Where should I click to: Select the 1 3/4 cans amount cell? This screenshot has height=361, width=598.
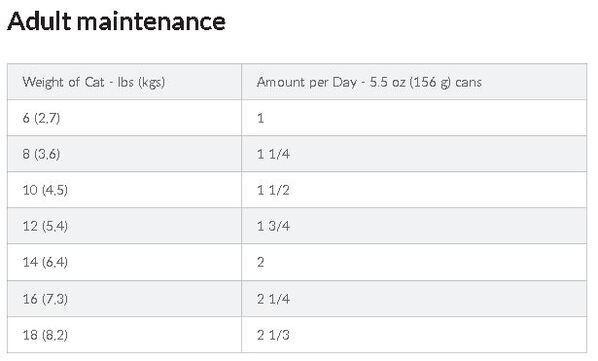pyautogui.click(x=414, y=226)
